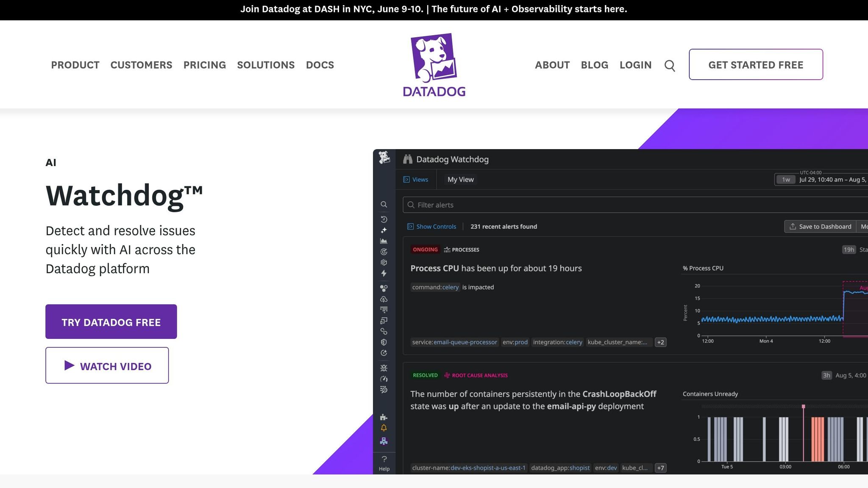
Task: Expand the +2 hidden tags
Action: (x=660, y=342)
